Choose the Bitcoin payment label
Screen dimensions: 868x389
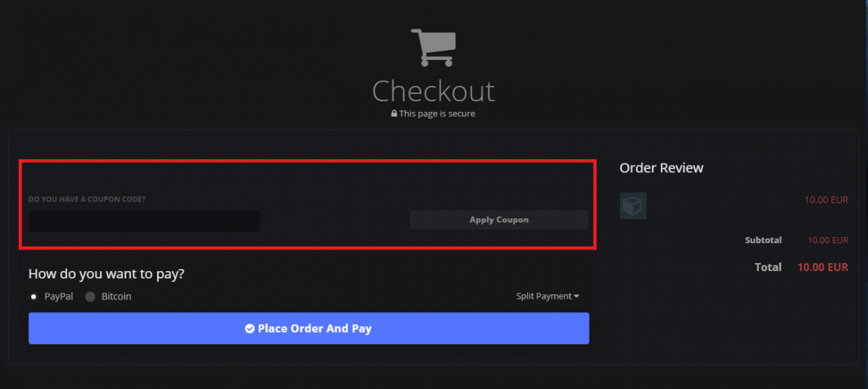pyautogui.click(x=116, y=296)
